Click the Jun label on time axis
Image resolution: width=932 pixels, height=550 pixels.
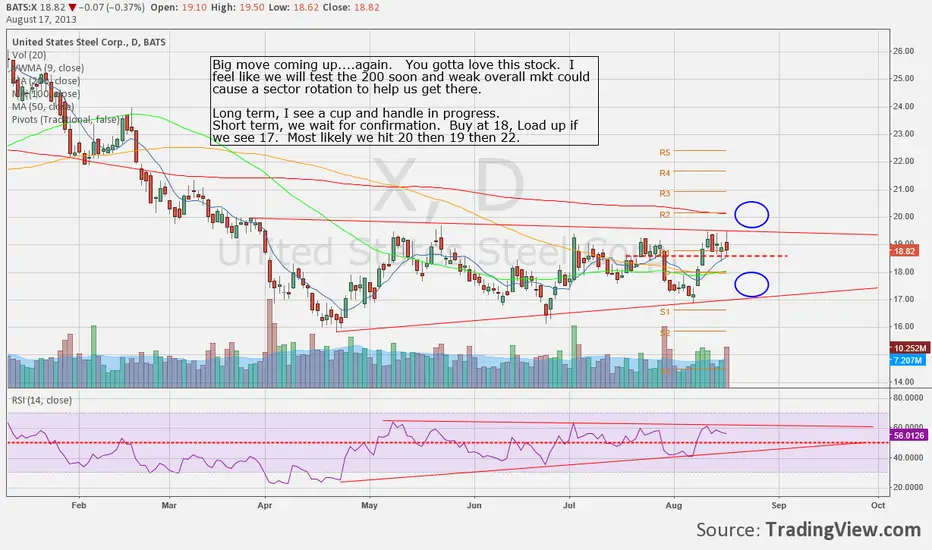coord(474,505)
